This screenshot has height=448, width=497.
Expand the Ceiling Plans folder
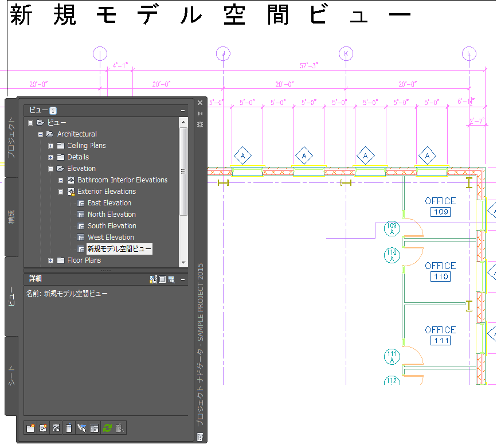point(50,146)
